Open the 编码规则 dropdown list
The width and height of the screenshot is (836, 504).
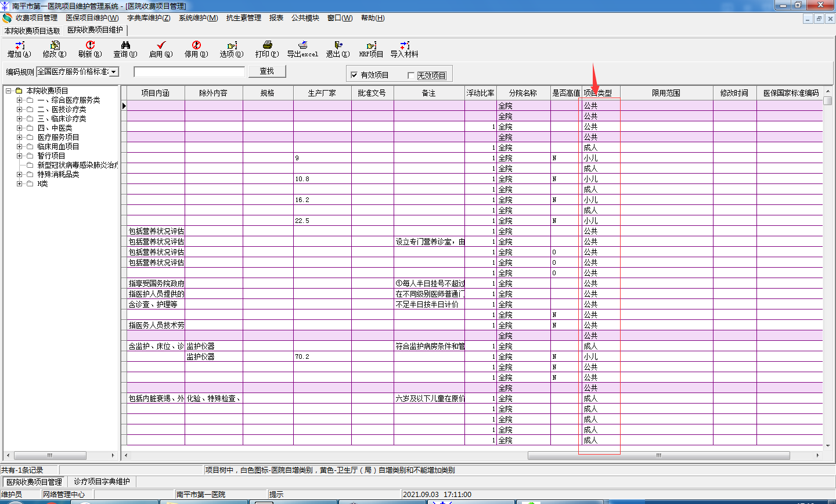pyautogui.click(x=114, y=72)
